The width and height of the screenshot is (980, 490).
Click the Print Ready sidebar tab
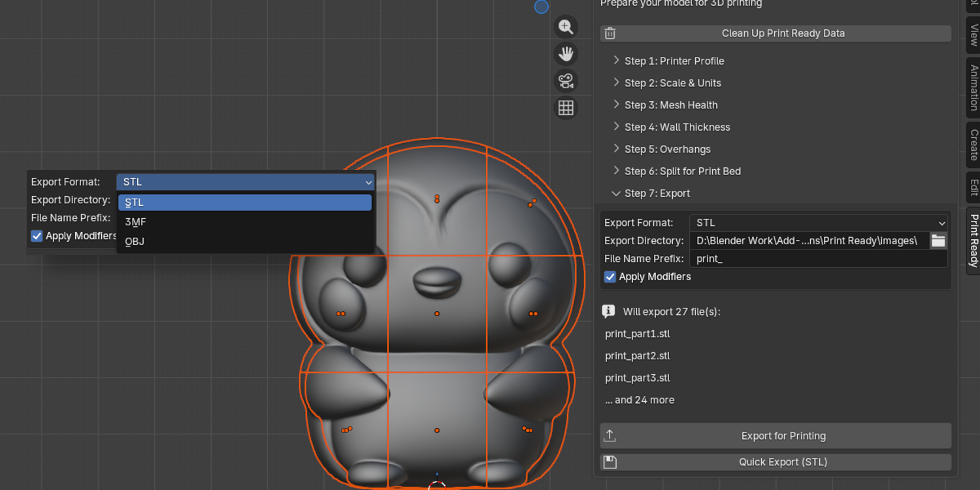(x=973, y=240)
